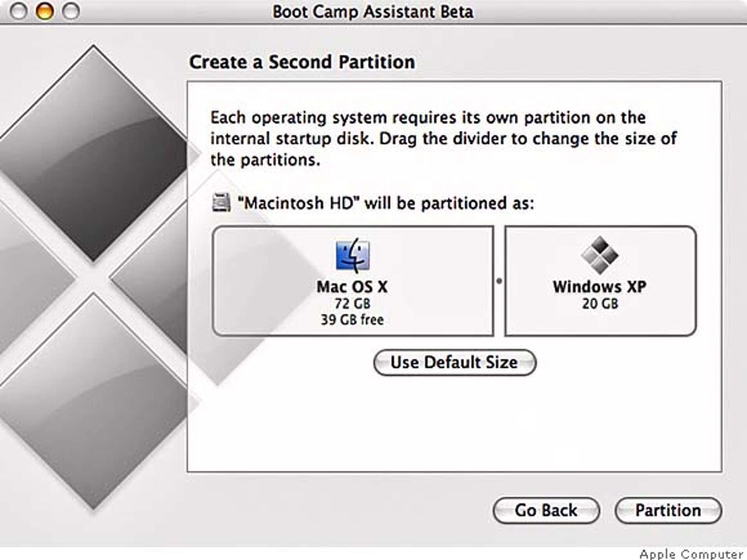
Task: Go back to the previous step
Action: pos(546,510)
